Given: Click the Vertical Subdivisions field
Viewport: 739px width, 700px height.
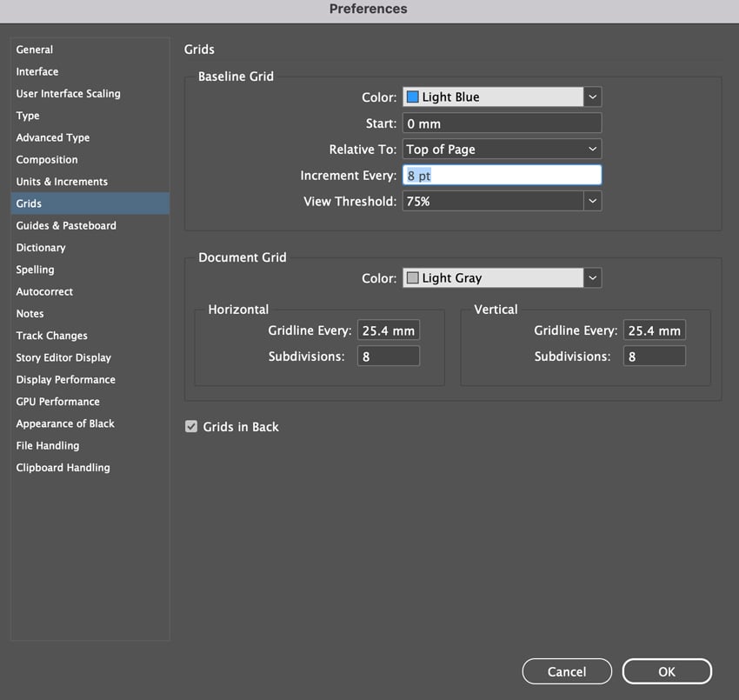Looking at the screenshot, I should click(x=654, y=357).
